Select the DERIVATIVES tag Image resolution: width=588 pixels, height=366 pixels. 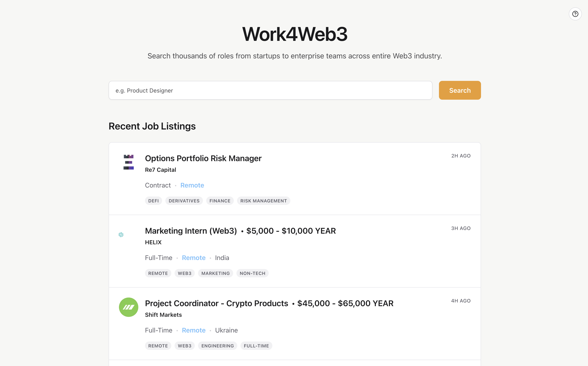pos(184,201)
